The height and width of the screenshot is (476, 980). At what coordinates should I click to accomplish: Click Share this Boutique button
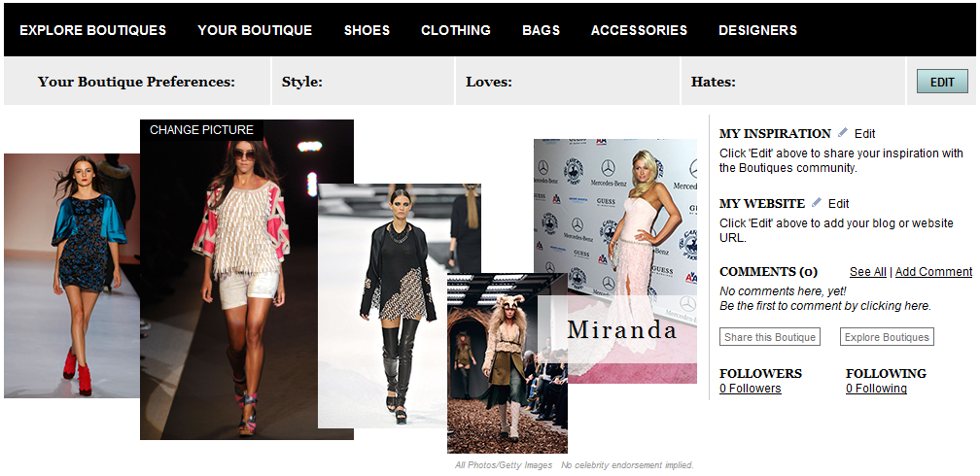(770, 337)
